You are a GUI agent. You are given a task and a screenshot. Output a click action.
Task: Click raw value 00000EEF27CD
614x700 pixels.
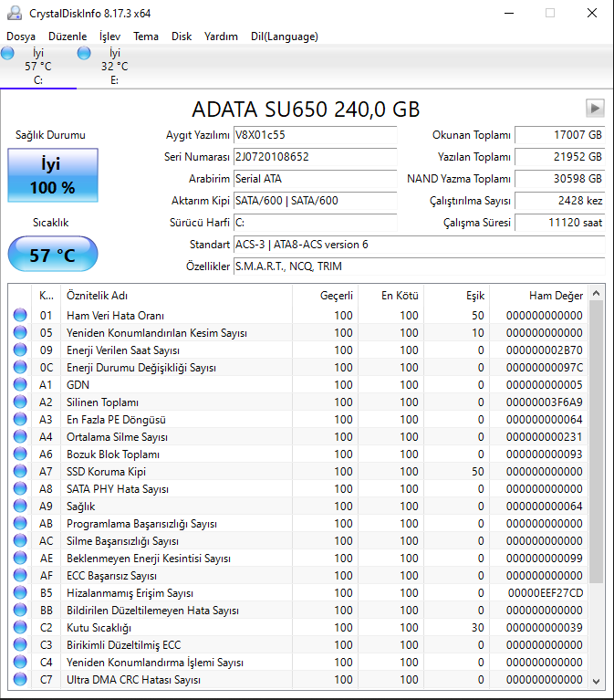(x=546, y=593)
